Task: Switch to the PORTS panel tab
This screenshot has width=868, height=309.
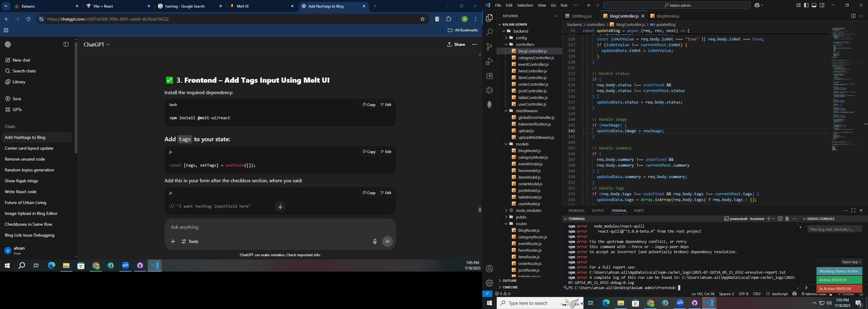Action: [x=639, y=211]
